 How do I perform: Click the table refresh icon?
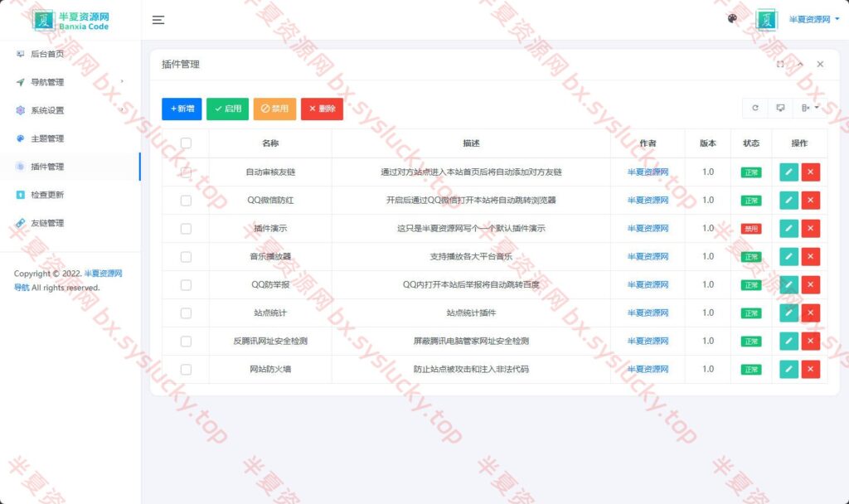point(754,108)
